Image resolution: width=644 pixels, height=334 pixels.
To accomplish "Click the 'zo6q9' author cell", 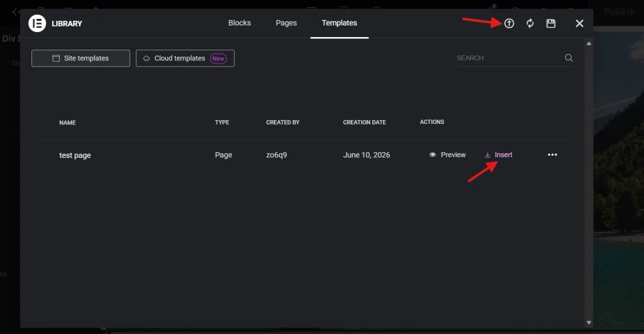I will coord(277,155).
